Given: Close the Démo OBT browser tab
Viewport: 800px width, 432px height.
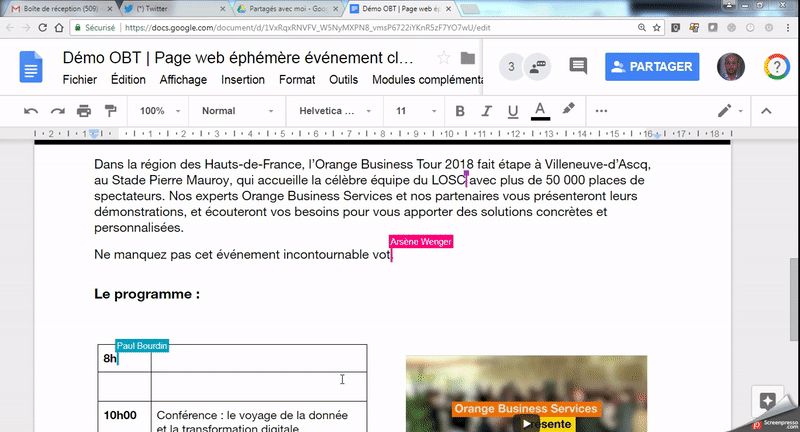Looking at the screenshot, I should coord(448,9).
